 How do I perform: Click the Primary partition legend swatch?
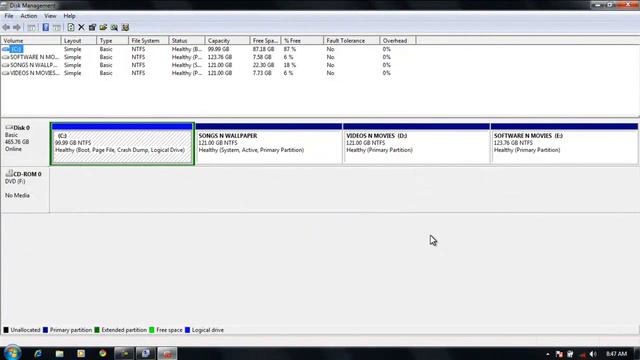click(45, 330)
